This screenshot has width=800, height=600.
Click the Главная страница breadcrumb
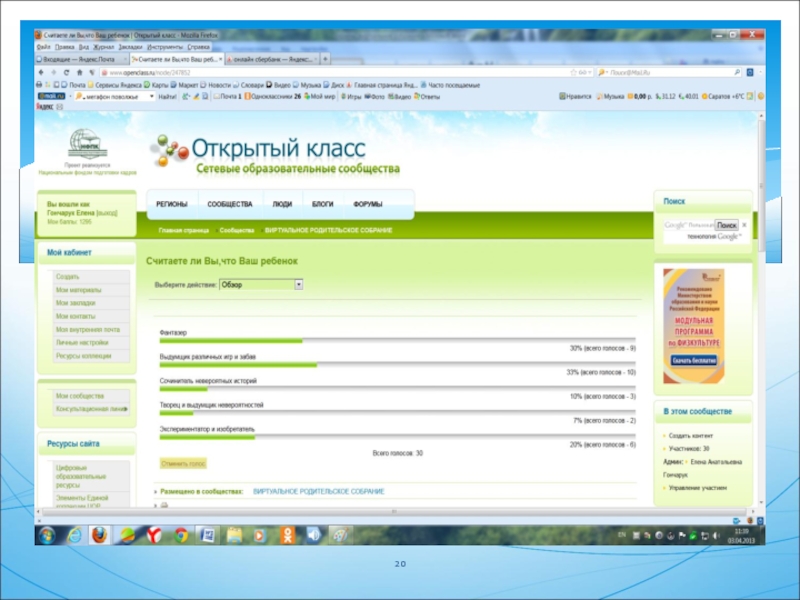183,231
